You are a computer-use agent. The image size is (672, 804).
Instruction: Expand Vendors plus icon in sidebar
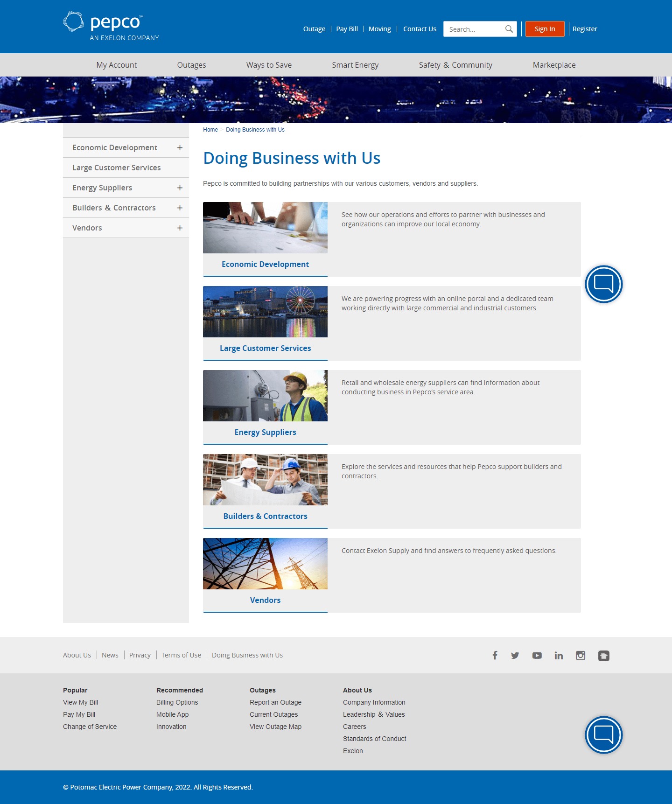[180, 228]
